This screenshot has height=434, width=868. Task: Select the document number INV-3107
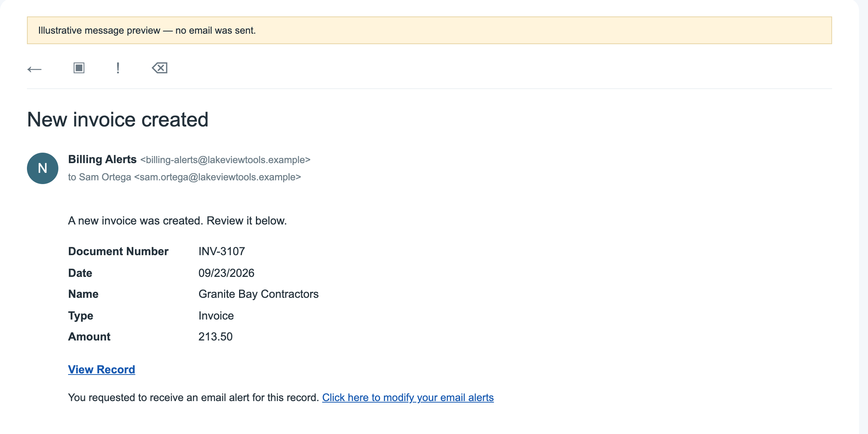click(222, 251)
